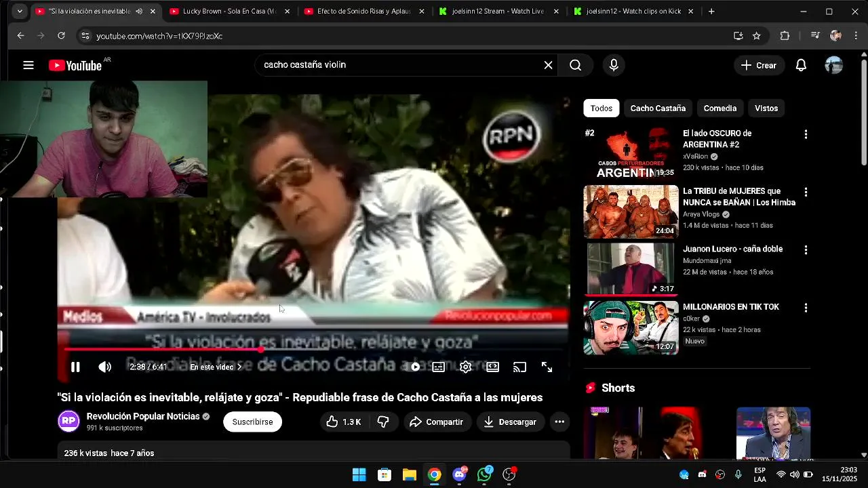Click the install app icon in address bar

click(x=738, y=36)
